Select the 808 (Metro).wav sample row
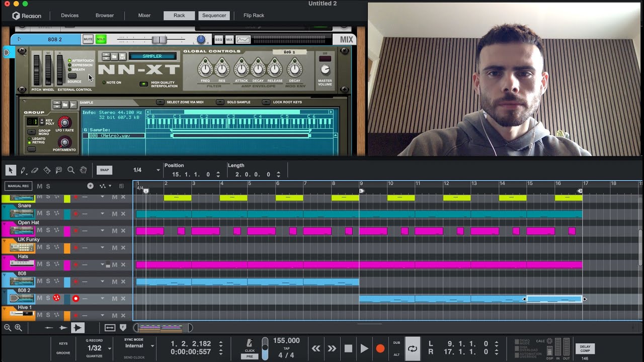The width and height of the screenshot is (644, 362). tap(117, 136)
